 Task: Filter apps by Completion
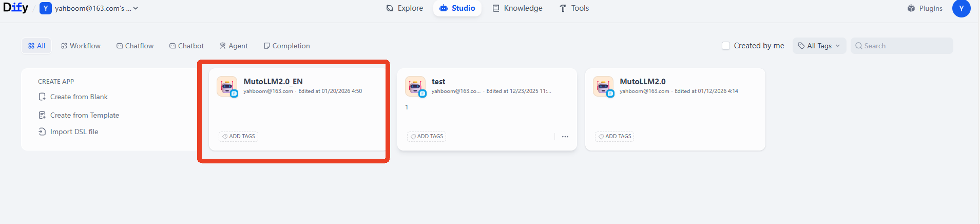coord(287,46)
